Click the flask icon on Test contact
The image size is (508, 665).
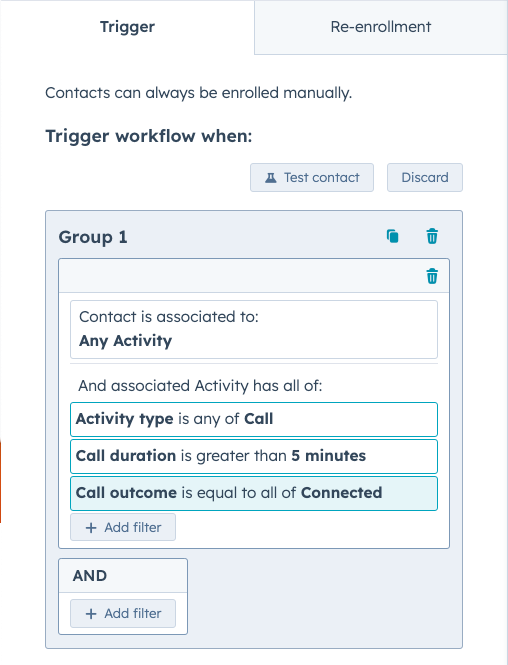click(x=271, y=178)
